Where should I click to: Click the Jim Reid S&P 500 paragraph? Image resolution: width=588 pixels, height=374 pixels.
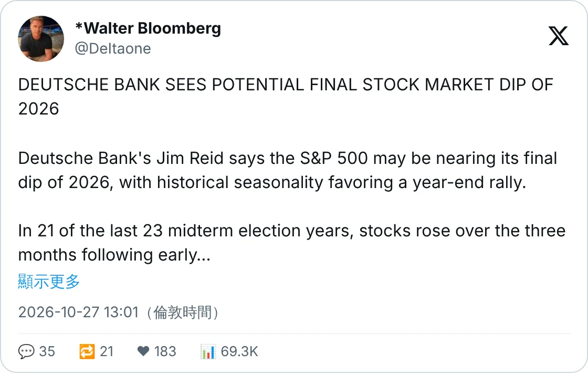(x=288, y=171)
